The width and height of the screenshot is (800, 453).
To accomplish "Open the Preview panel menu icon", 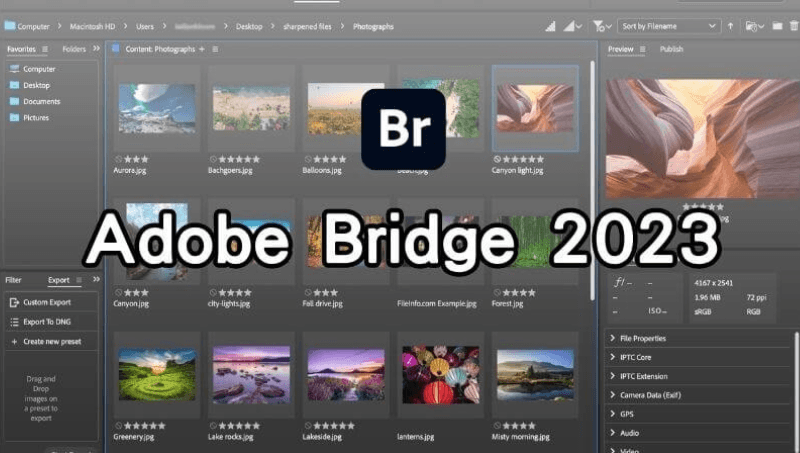I will 642,49.
